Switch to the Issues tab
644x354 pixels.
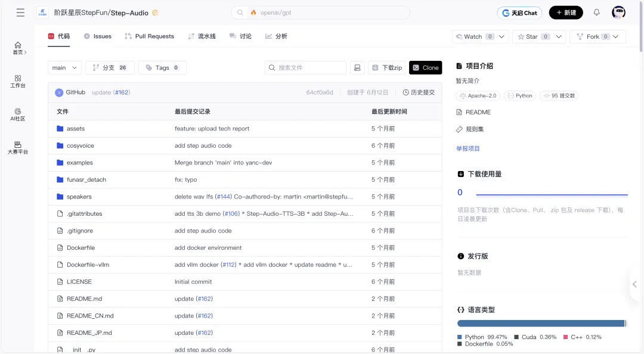coord(98,36)
